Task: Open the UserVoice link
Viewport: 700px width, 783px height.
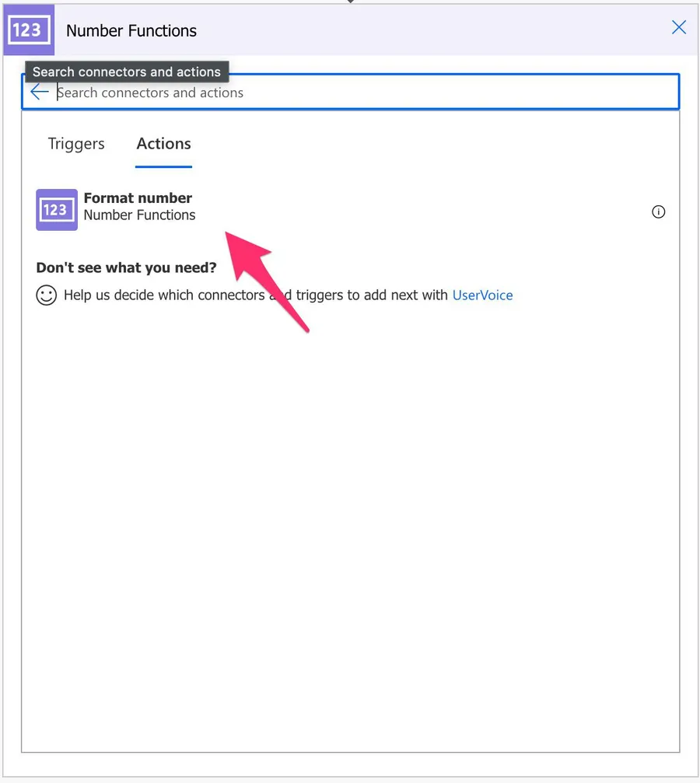Action: [x=482, y=295]
